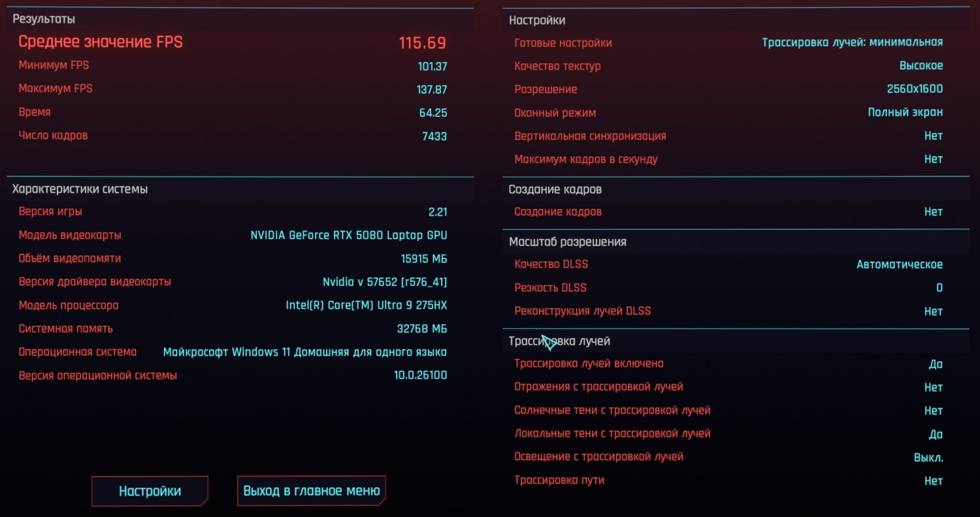
Task: Click the Создание кадров row value Нет
Action: click(933, 212)
